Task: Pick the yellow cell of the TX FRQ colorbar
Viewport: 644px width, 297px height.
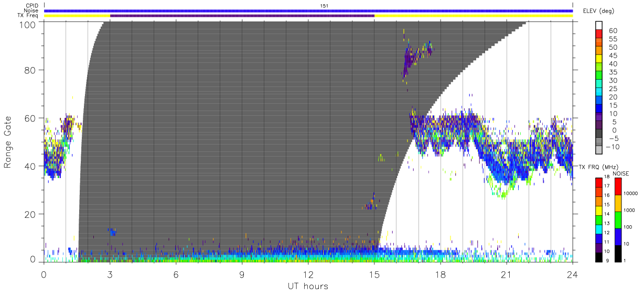Action: pyautogui.click(x=599, y=210)
